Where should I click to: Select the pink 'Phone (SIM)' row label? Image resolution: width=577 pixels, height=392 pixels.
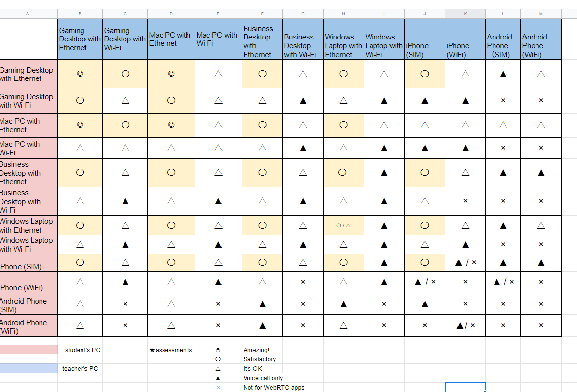29,263
